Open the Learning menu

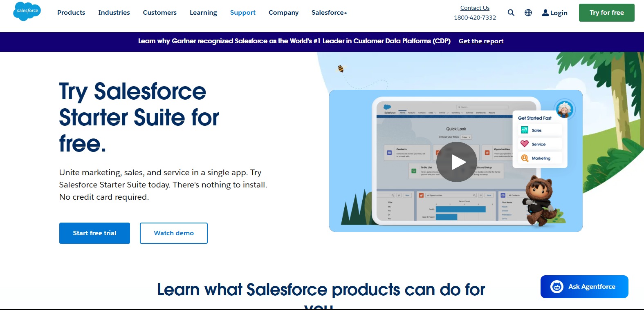click(203, 13)
